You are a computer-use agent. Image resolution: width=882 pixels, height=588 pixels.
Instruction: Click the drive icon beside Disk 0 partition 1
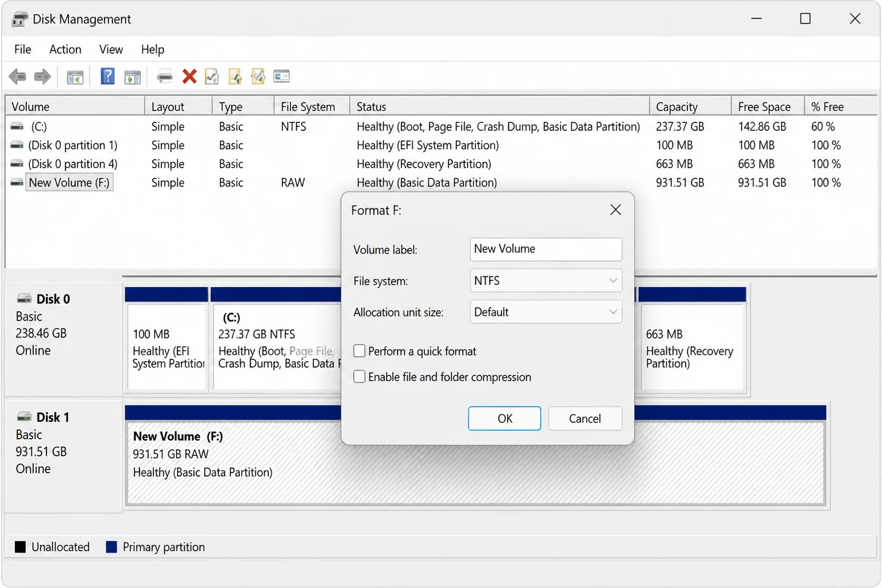(17, 145)
